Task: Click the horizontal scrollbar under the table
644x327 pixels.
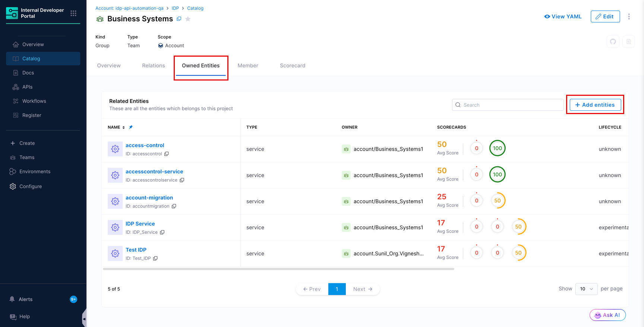Action: [278, 269]
